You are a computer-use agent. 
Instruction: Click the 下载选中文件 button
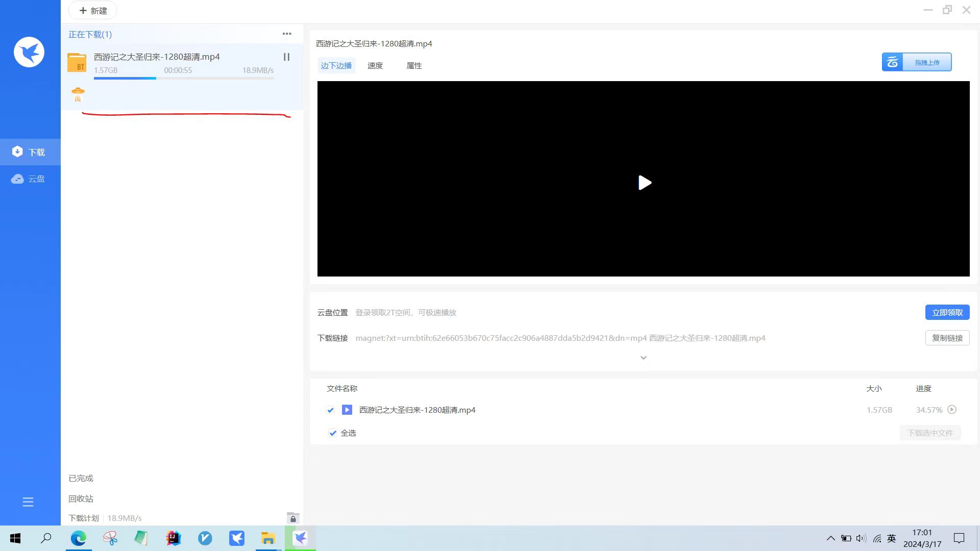(x=930, y=433)
